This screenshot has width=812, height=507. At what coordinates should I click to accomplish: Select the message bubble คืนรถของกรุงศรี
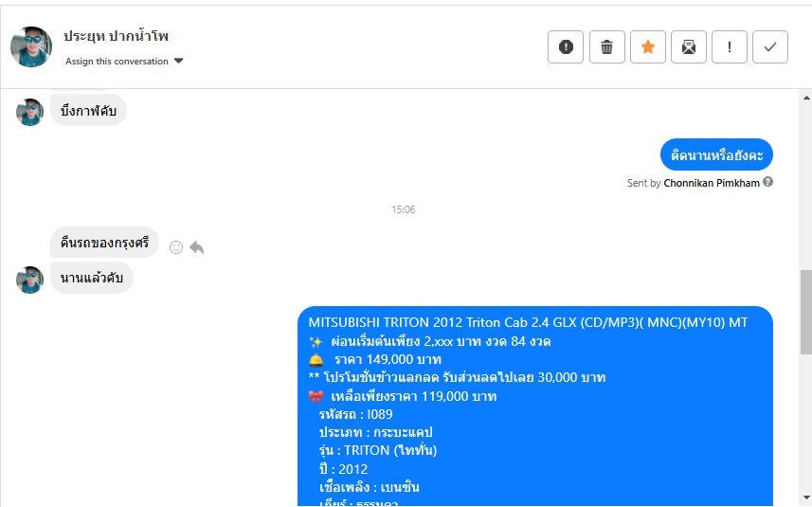coord(104,243)
